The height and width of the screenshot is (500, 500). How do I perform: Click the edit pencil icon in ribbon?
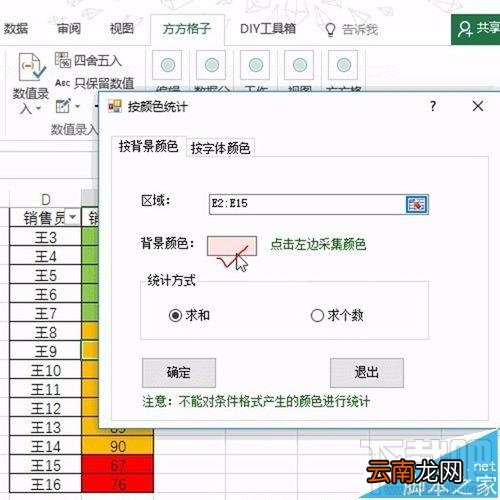click(63, 106)
